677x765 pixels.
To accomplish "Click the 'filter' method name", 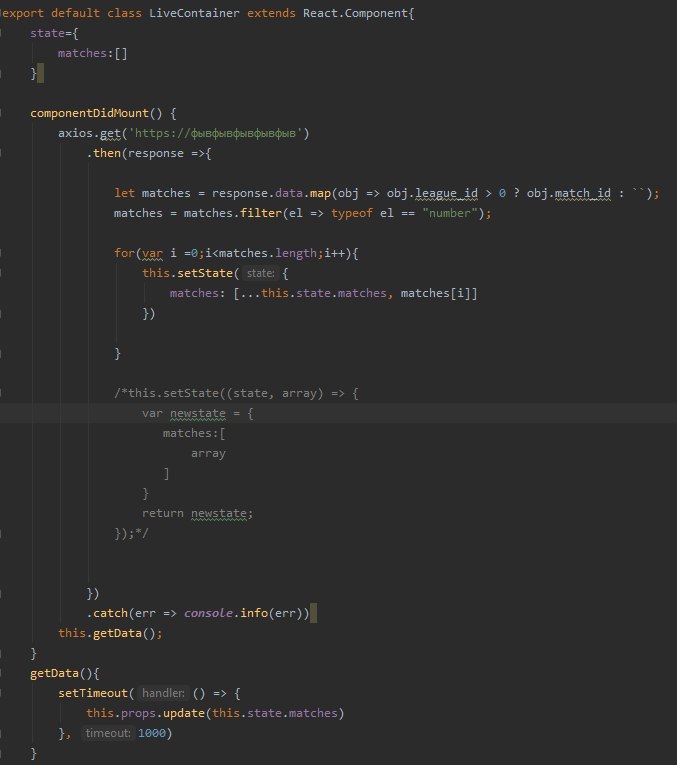I will click(261, 213).
